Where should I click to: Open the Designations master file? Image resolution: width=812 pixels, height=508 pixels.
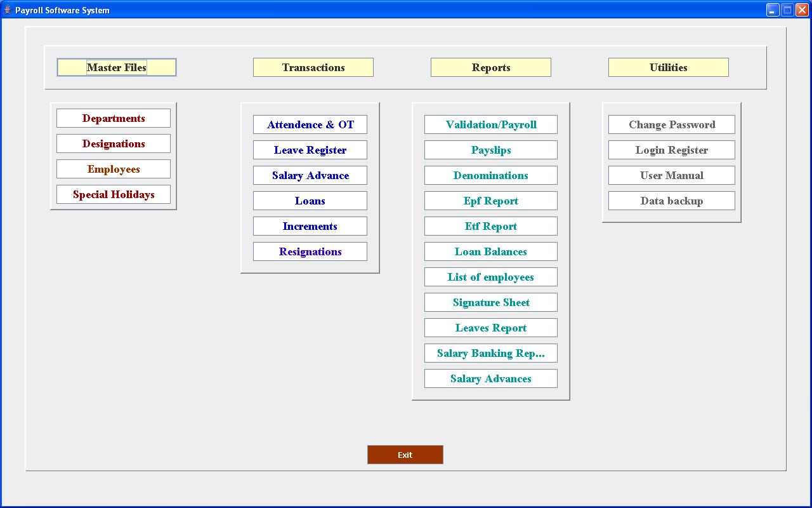click(113, 144)
